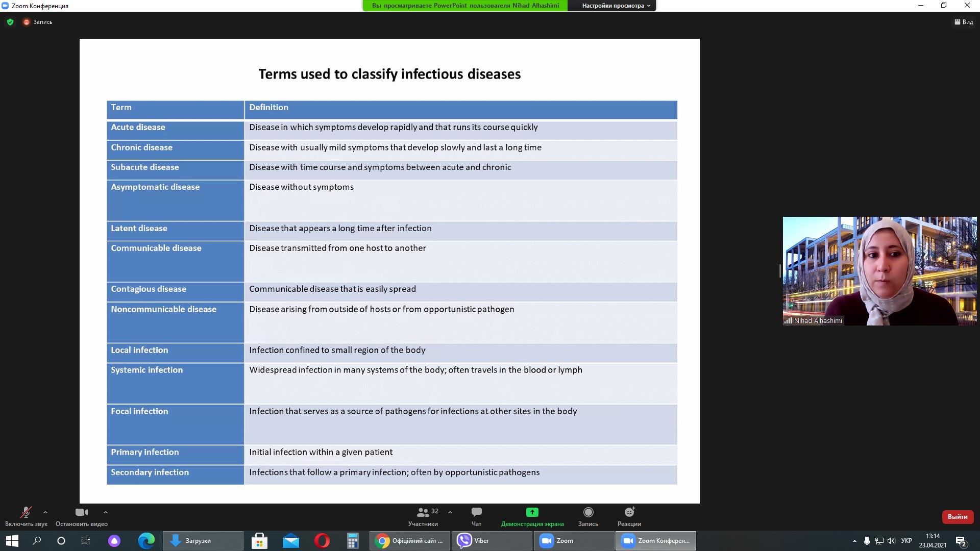Open the Участники participants panel
Image resolution: width=980 pixels, height=551 pixels.
point(423,516)
